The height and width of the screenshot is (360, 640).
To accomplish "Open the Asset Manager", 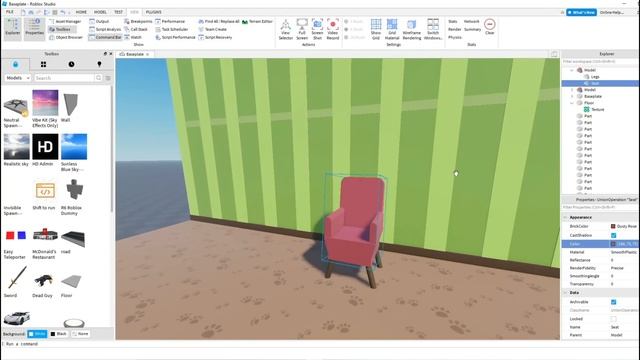I will pos(65,21).
